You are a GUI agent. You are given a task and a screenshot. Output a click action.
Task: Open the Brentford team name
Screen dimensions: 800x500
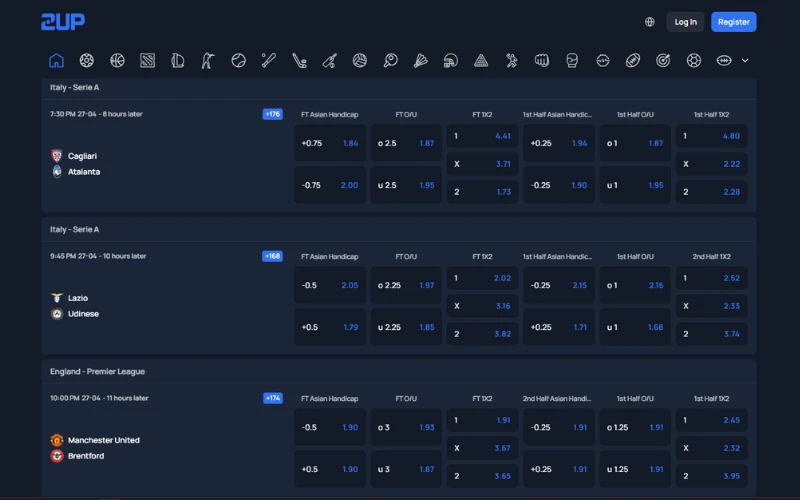pyautogui.click(x=86, y=456)
